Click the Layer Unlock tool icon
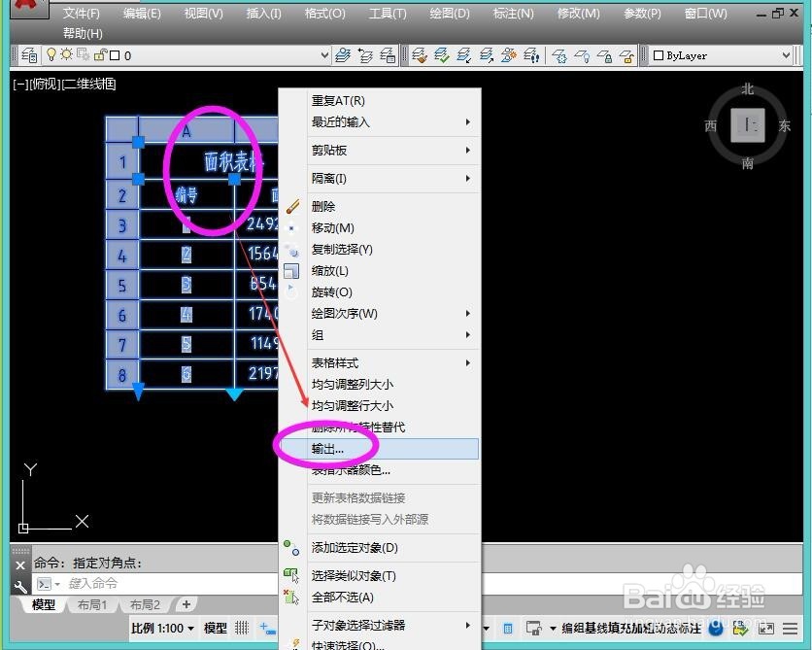This screenshot has height=650, width=812. point(627,55)
